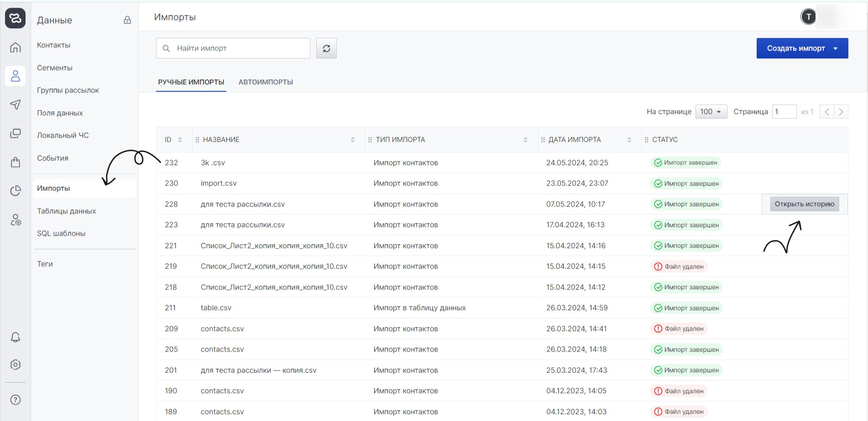868x421 pixels.
Task: Open the help question mark icon
Action: pyautogui.click(x=16, y=400)
